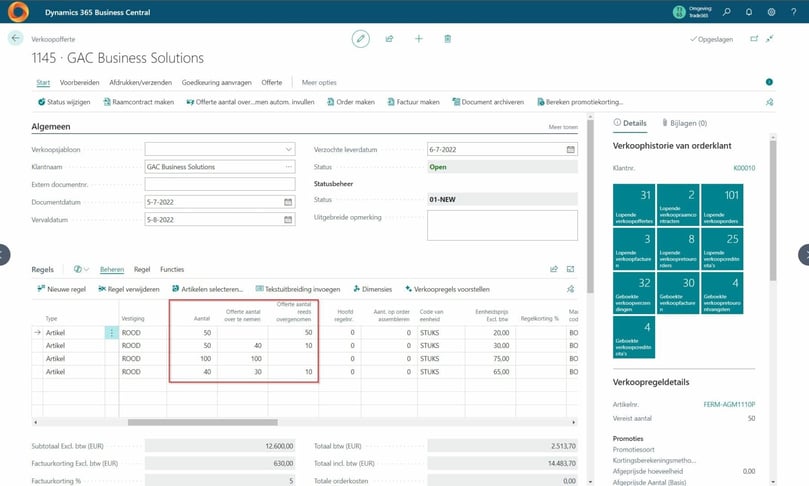Image resolution: width=809 pixels, height=486 pixels.
Task: Click horizontal scrollbar of lines grid
Action: click(202, 423)
